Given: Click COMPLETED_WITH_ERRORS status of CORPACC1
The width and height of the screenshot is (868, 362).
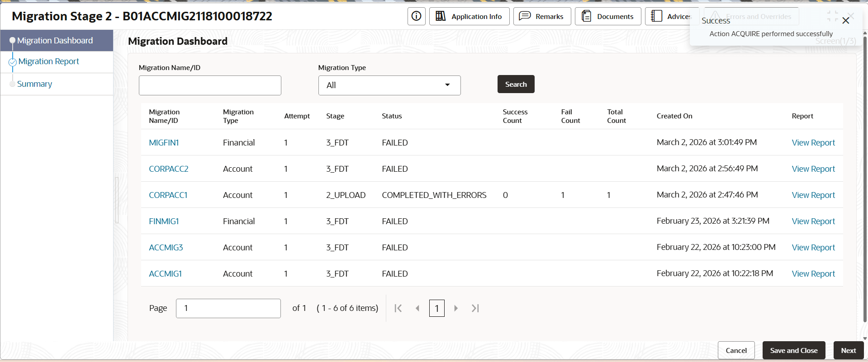Looking at the screenshot, I should click(x=434, y=195).
